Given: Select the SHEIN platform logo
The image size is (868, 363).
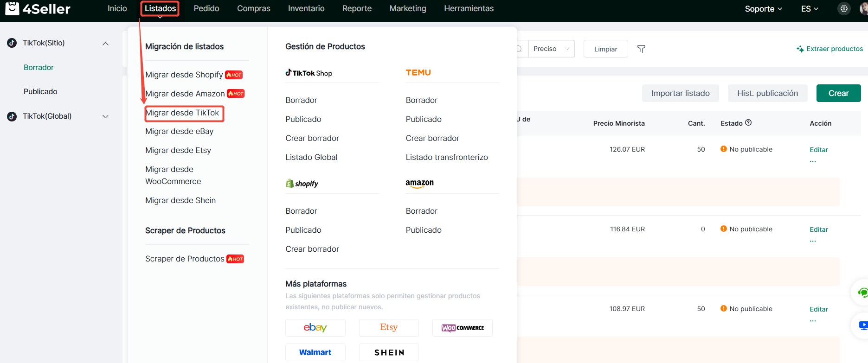Looking at the screenshot, I should (x=389, y=352).
